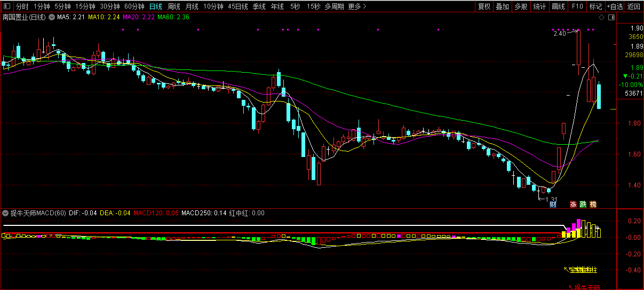The image size is (644, 290).
Task: Click the 53671 volume value
Action: pos(633,93)
